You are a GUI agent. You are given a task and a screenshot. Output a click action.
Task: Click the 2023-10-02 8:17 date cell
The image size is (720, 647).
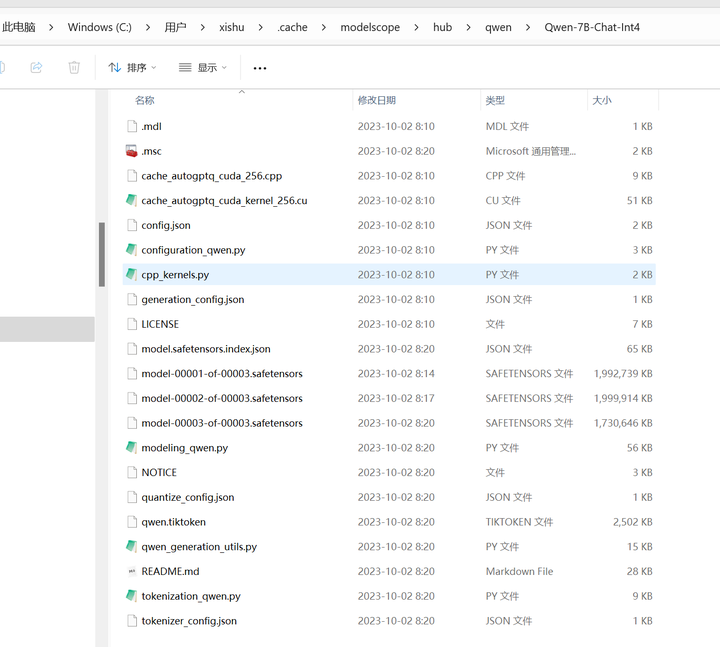pyautogui.click(x=396, y=398)
